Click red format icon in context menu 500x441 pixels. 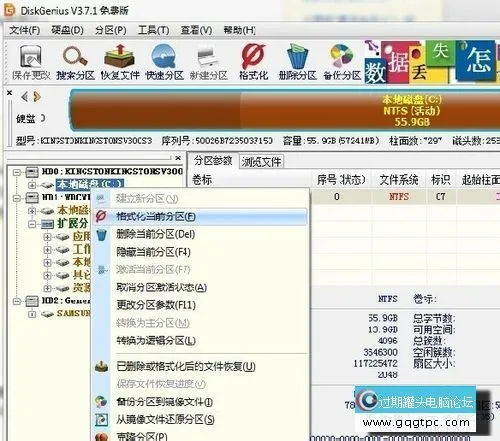coord(101,216)
